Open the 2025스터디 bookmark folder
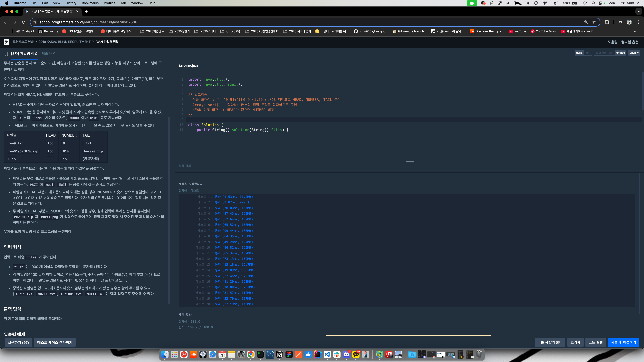This screenshot has width=644, height=362. [x=205, y=31]
